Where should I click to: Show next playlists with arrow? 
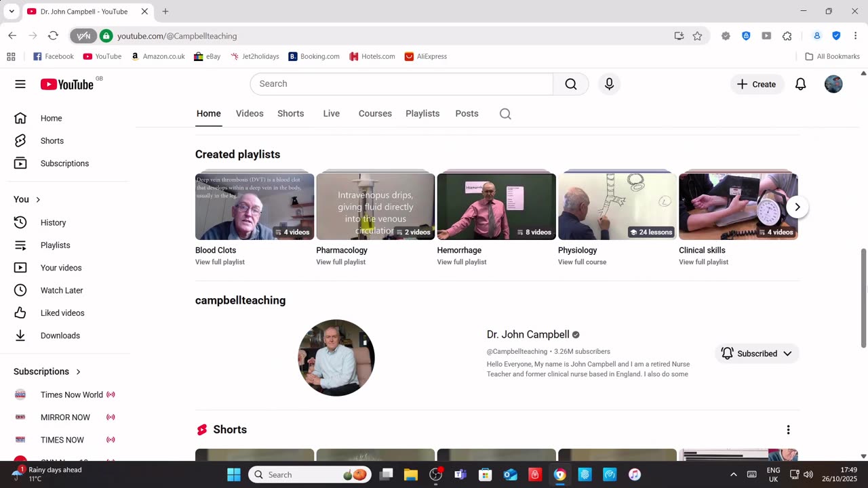pyautogui.click(x=797, y=207)
